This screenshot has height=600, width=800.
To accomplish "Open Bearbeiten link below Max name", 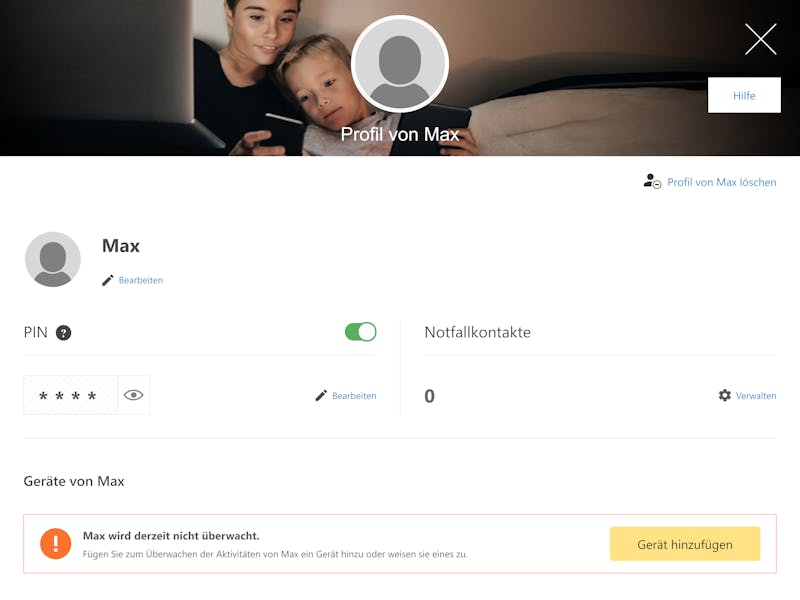I will [141, 280].
